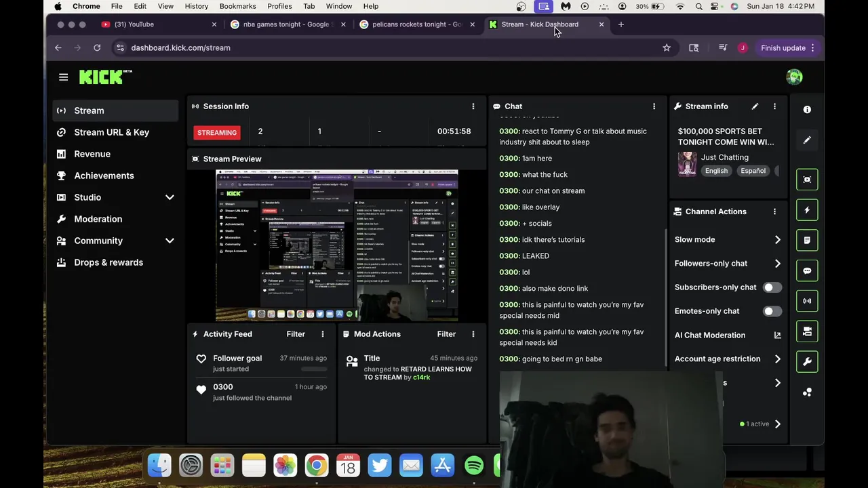
Task: Open the user profile avatar menu
Action: click(794, 77)
